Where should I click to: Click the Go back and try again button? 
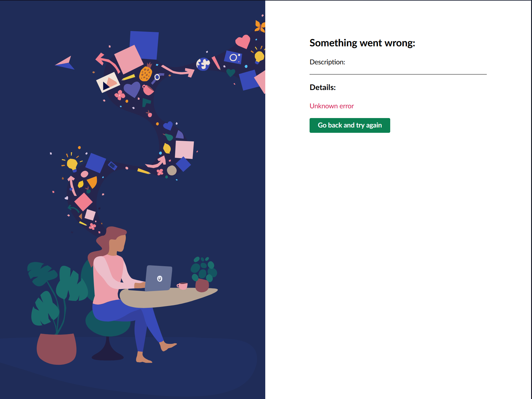tap(350, 125)
